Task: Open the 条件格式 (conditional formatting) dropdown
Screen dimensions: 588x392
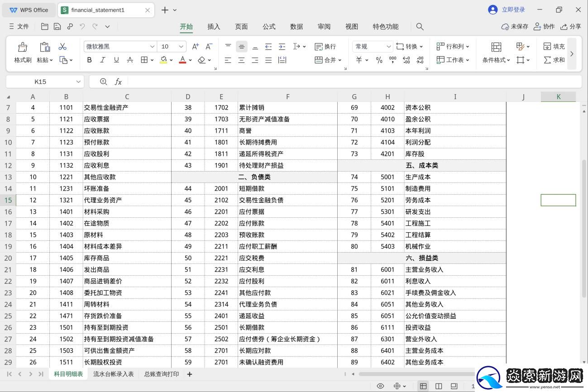Action: [x=495, y=59]
